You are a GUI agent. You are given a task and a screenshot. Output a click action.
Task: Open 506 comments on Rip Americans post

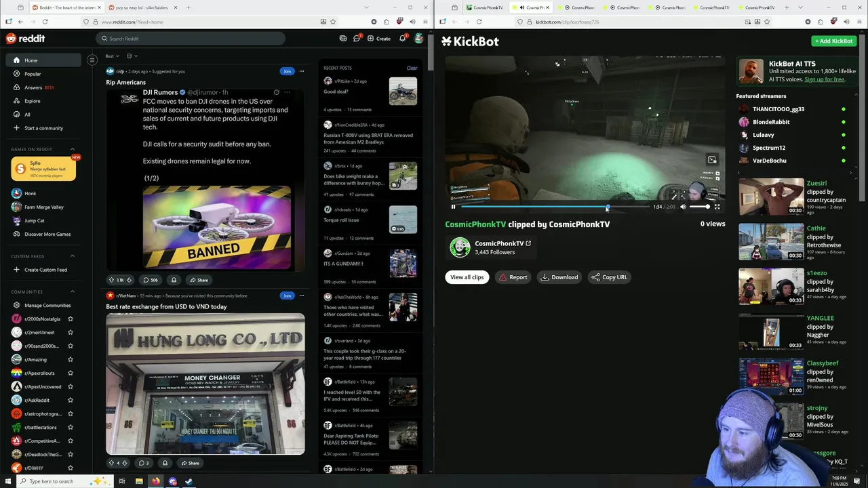tap(150, 280)
